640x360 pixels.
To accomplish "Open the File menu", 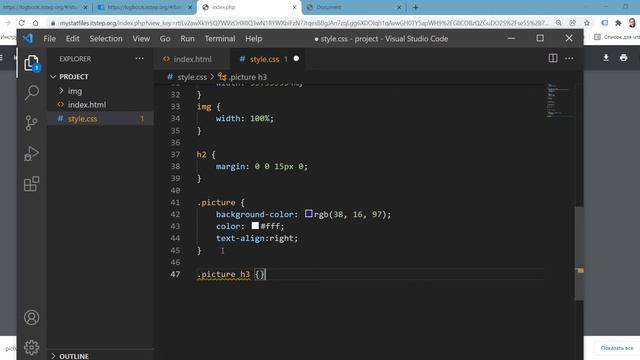I will pos(49,38).
